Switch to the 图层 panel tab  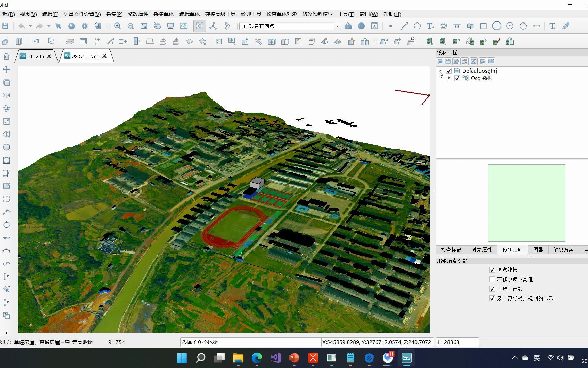[538, 250]
